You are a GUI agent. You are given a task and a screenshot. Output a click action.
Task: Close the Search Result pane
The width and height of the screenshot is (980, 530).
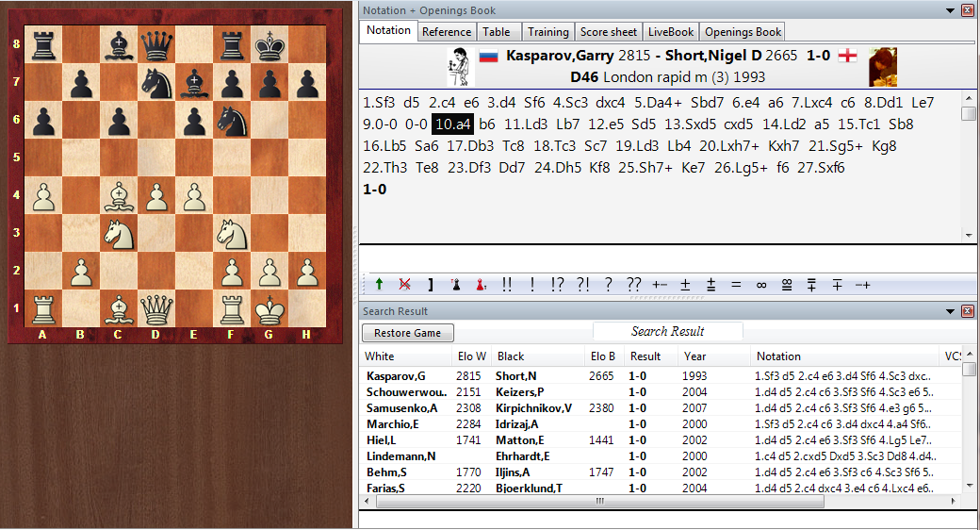coord(968,311)
